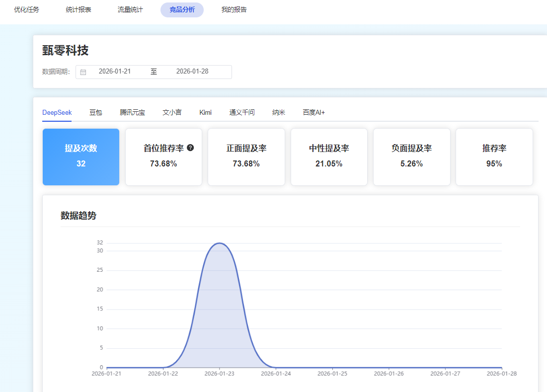Open the 纳米 platform tab
This screenshot has height=392, width=547.
(279, 113)
